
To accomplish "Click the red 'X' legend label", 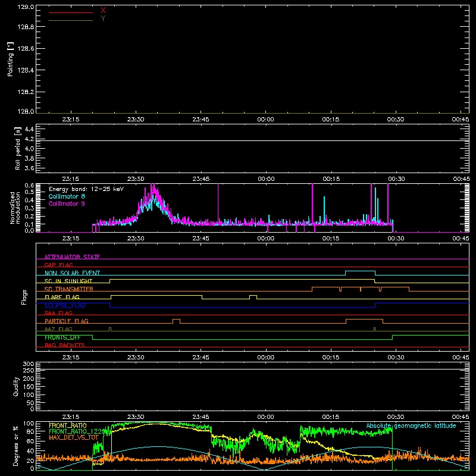I will click(x=103, y=11).
